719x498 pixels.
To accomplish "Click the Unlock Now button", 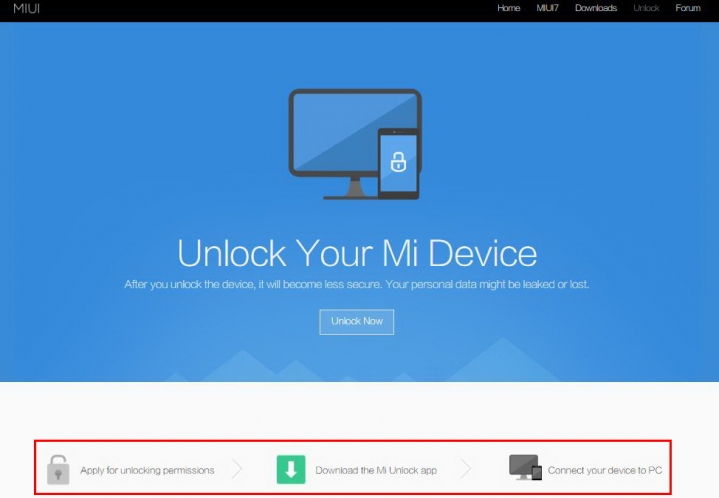I will pos(357,322).
